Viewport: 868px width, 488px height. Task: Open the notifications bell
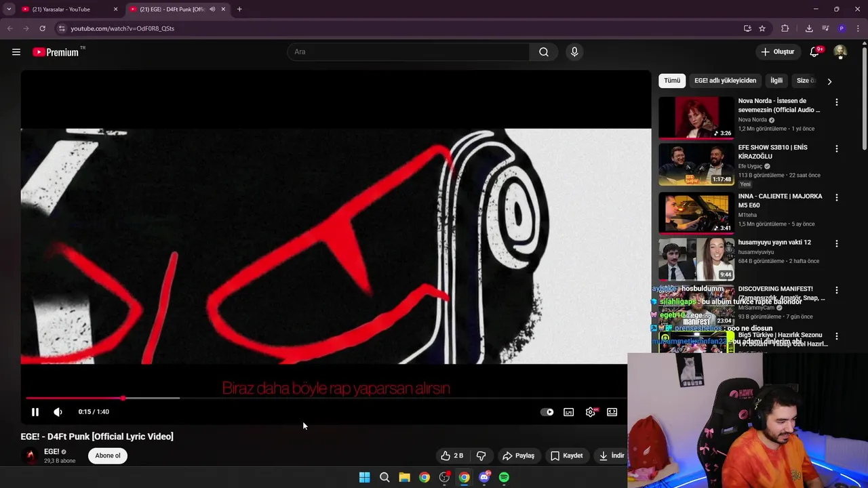click(815, 52)
